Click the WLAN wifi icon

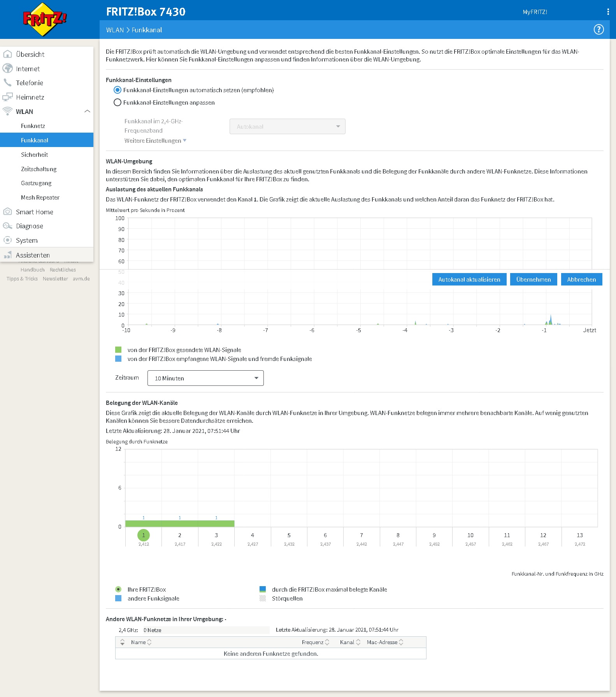[x=7, y=111]
